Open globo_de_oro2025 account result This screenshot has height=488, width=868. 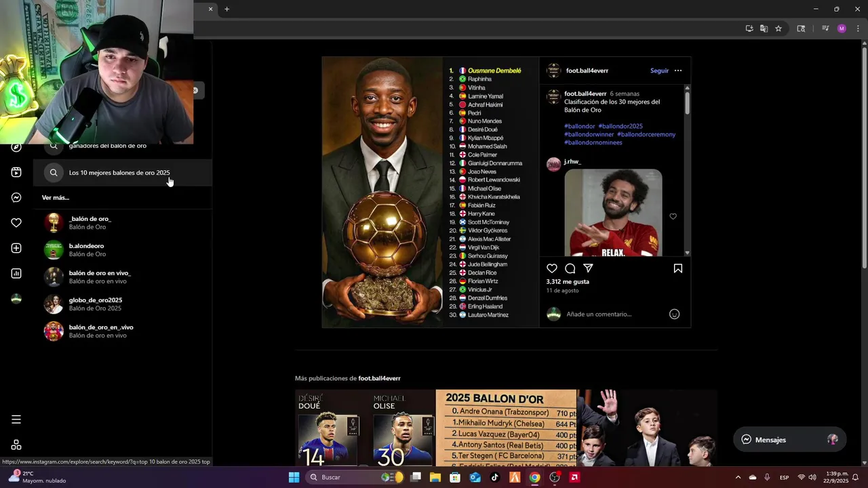click(123, 304)
